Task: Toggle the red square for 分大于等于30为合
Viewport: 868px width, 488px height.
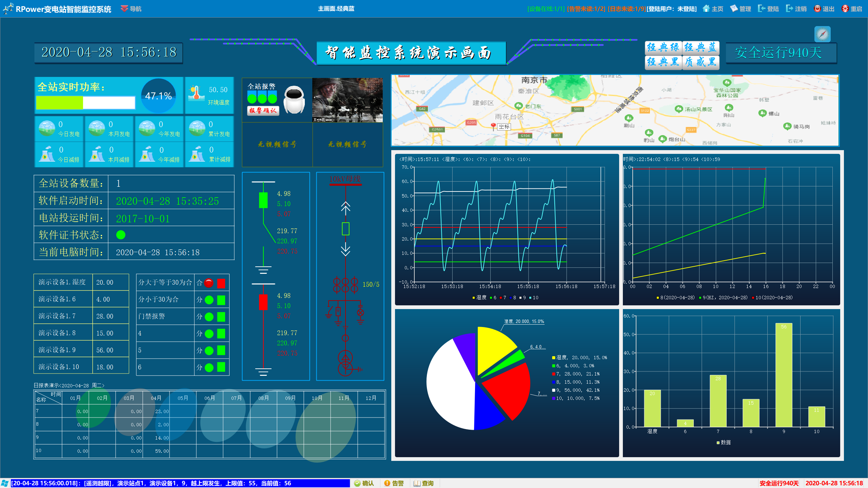Action: pos(221,283)
